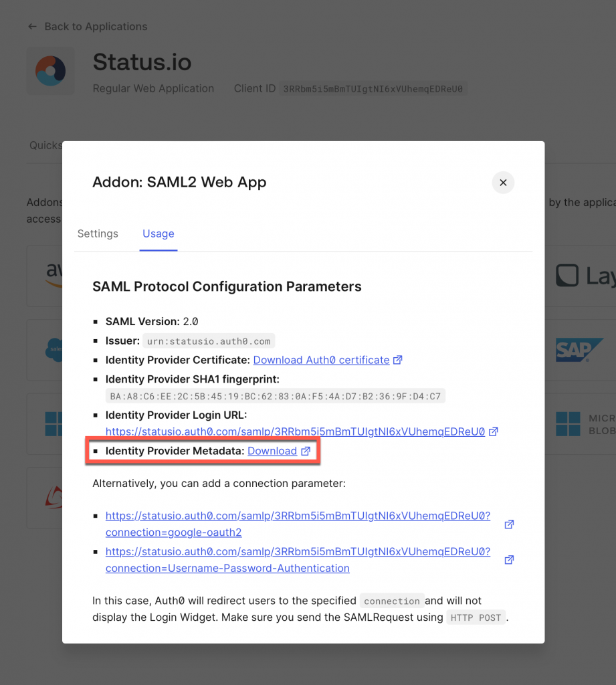This screenshot has height=685, width=616.
Task: Click external-link icon beside google-oauth2 connection link
Action: (509, 524)
